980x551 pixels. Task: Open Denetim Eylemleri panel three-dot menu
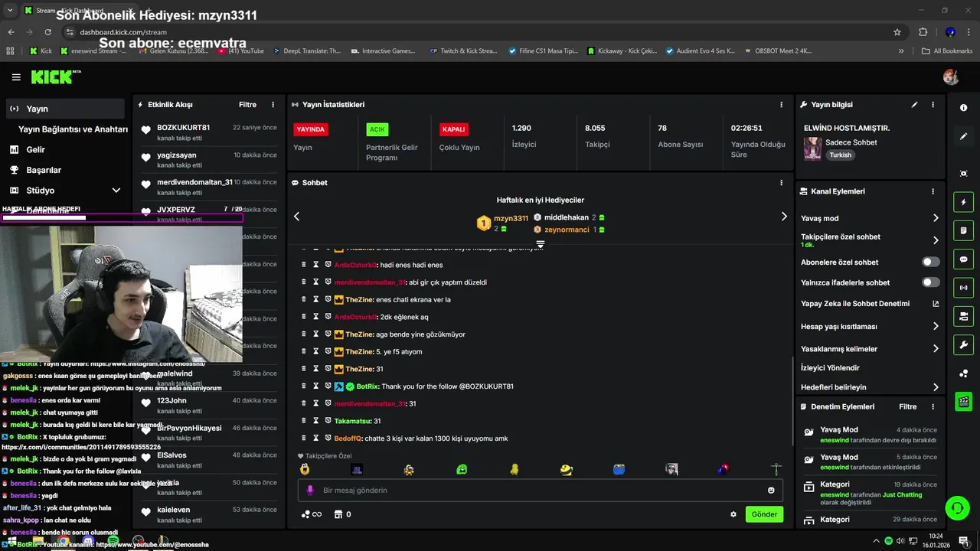[x=933, y=407]
